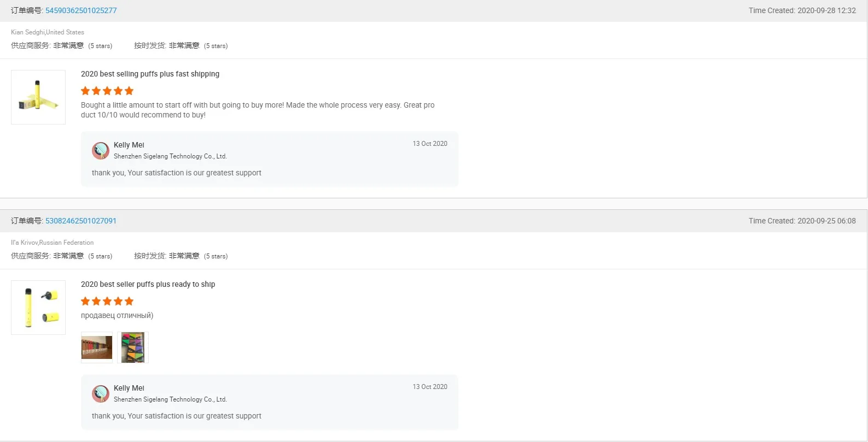Image resolution: width=868 pixels, height=442 pixels.
Task: Click Kelly Mei's avatar in second reply
Action: click(101, 394)
